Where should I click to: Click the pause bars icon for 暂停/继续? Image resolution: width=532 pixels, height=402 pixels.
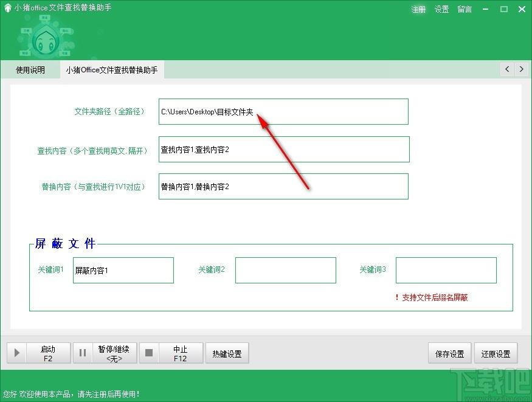(x=83, y=353)
